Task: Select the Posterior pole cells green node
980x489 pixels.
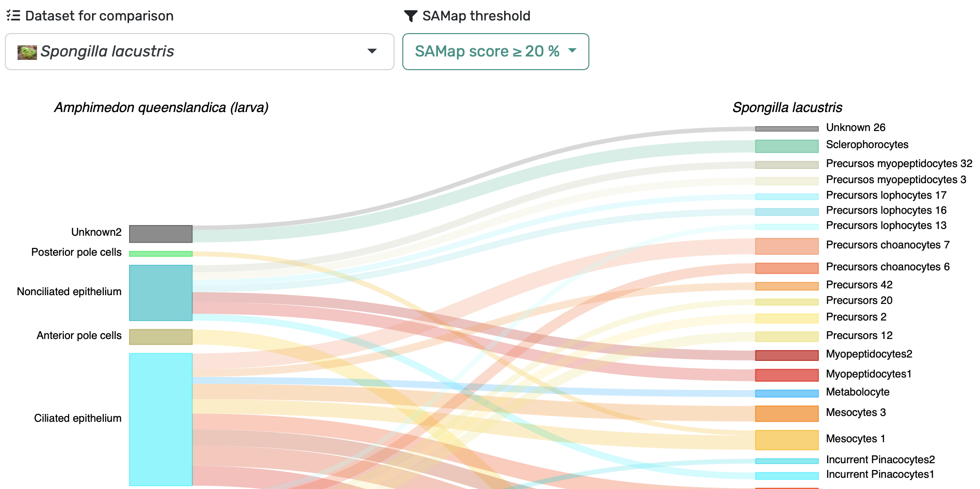Action: coord(161,254)
